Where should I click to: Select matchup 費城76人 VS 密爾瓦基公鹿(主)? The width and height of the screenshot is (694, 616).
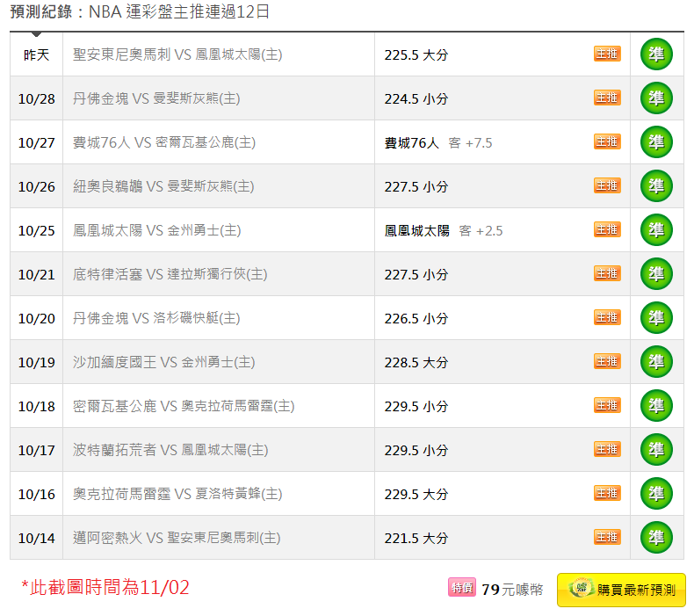164,142
